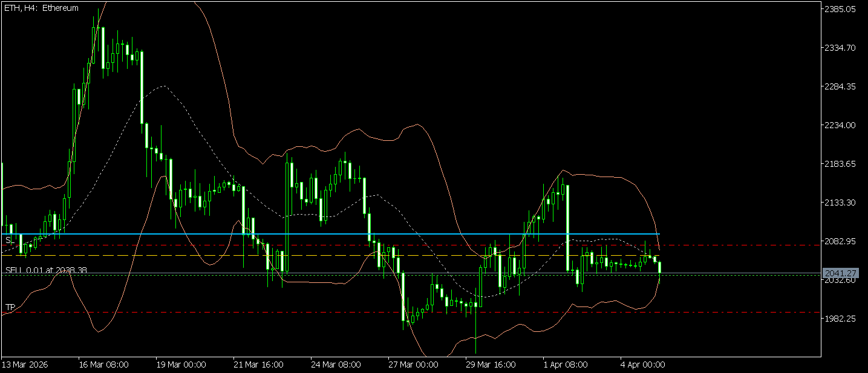Click price scale value 2082.95
Viewport: 868px width, 373px height.
(x=841, y=241)
